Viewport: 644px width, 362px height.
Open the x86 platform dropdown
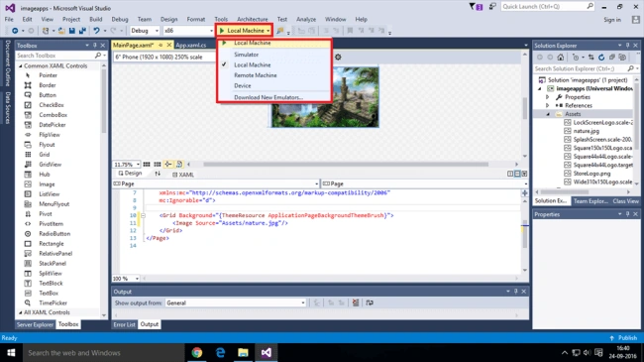(x=188, y=31)
